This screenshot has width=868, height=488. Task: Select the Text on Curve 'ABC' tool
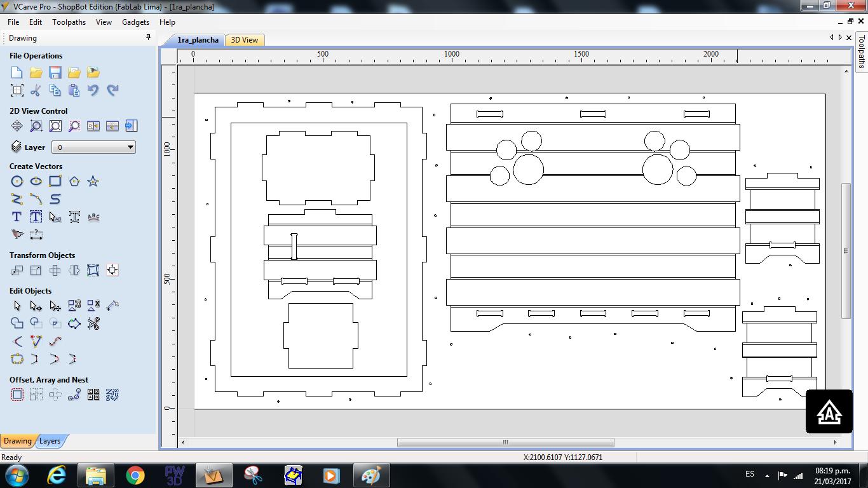93,217
